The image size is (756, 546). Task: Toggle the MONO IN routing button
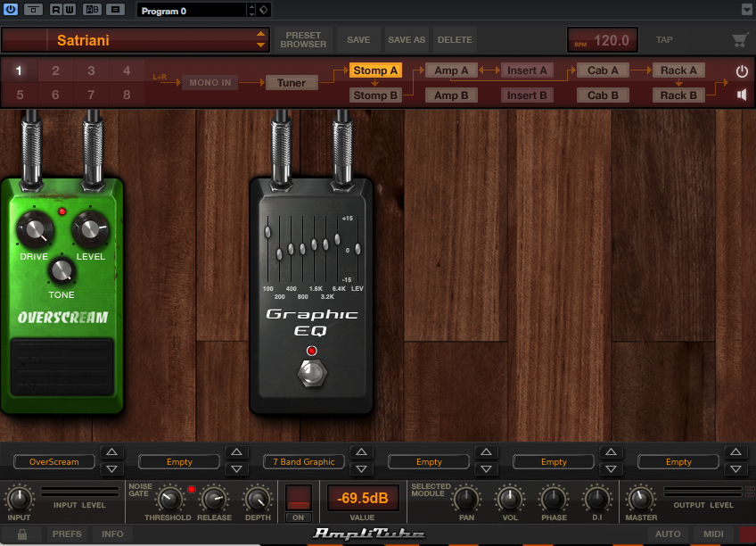pyautogui.click(x=210, y=83)
